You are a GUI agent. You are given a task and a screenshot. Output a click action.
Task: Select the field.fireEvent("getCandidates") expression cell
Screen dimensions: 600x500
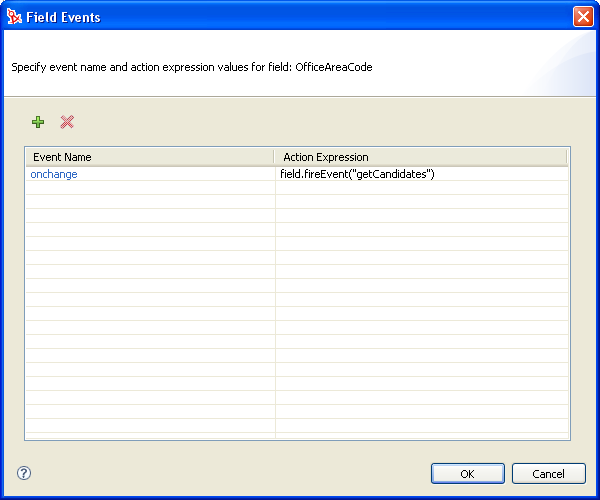coord(357,174)
